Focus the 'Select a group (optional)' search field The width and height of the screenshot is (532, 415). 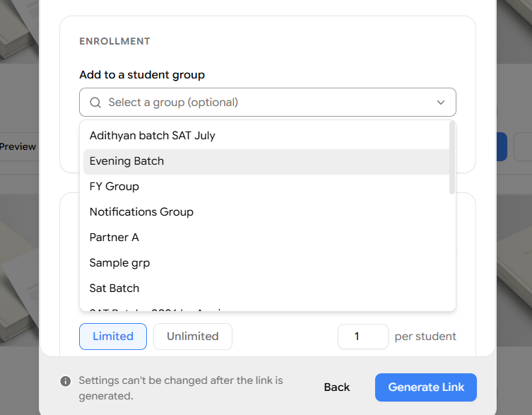coord(267,103)
